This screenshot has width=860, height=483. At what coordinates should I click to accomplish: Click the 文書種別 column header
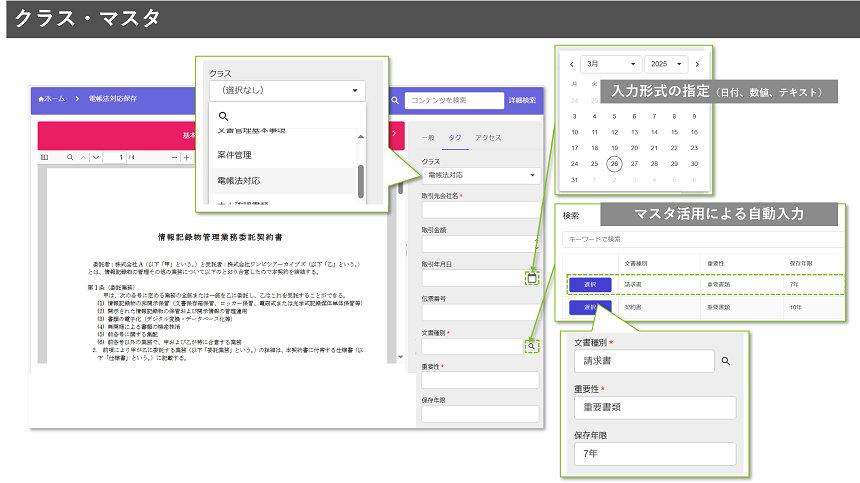(636, 264)
